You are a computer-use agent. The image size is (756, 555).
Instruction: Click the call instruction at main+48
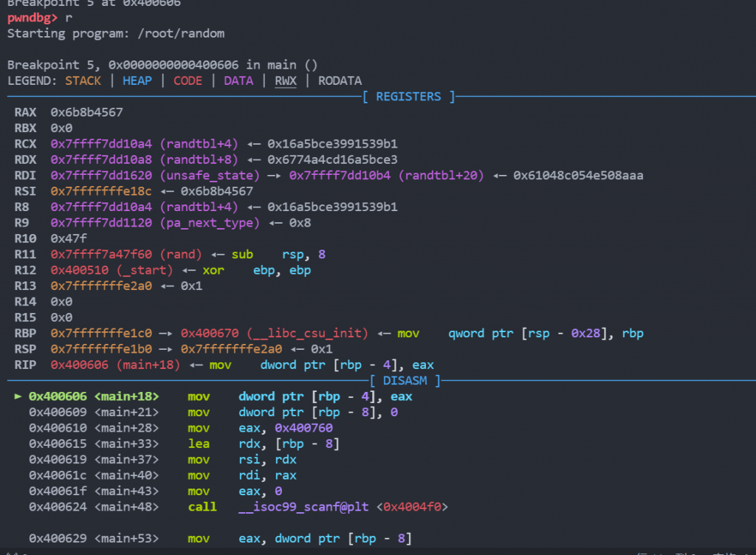pos(202,507)
